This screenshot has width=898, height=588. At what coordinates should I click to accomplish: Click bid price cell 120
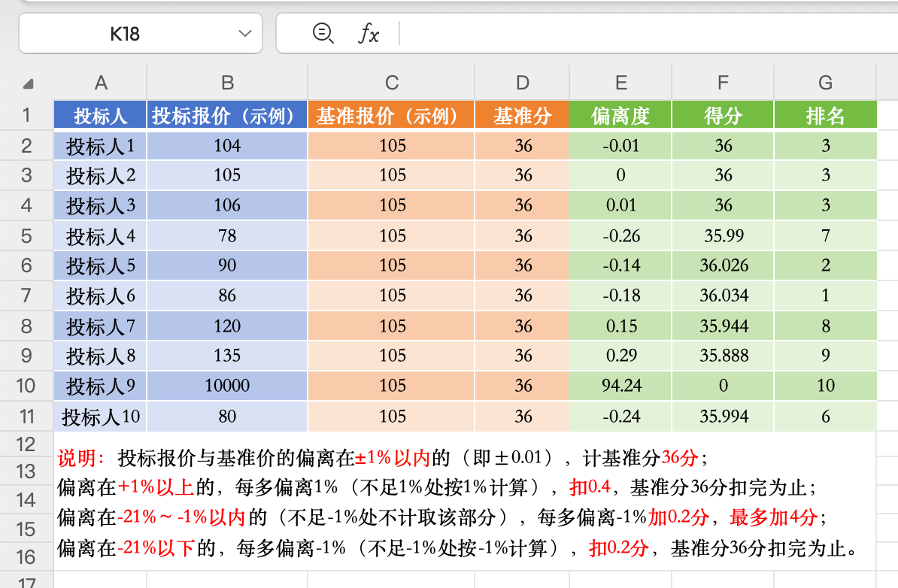[x=227, y=326]
